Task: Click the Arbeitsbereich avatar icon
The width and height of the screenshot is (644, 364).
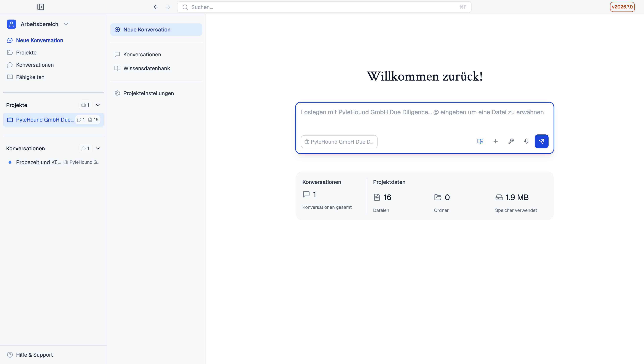Action: click(12, 24)
